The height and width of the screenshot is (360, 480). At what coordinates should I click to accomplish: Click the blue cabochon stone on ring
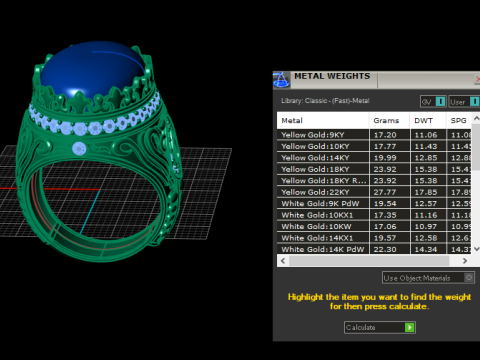[92, 70]
